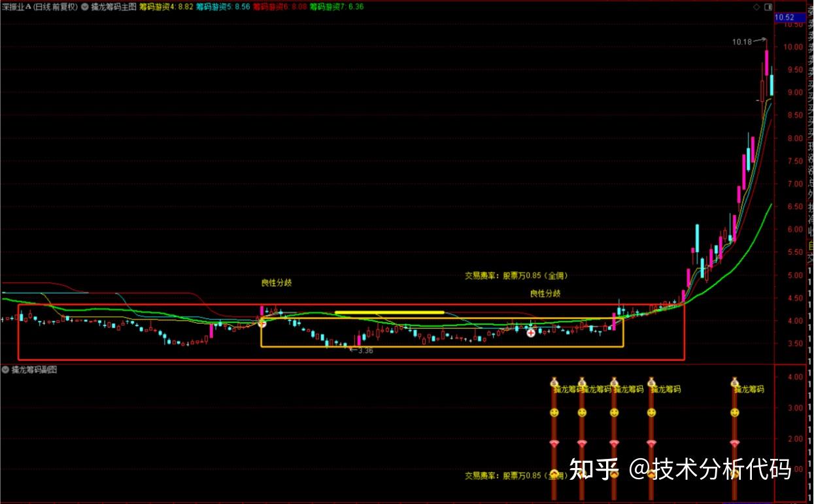Click the 10.18 high price label
This screenshot has width=814, height=504.
tap(742, 42)
